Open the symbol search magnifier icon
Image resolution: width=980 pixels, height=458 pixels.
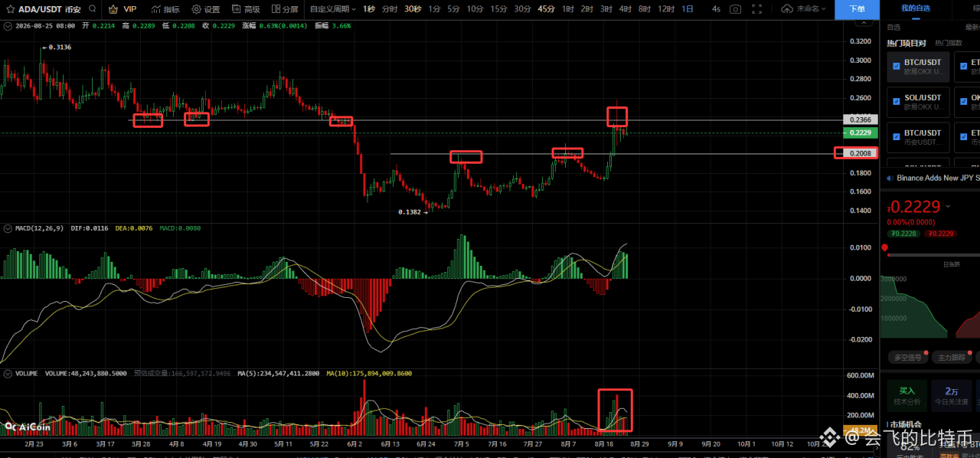93,9
